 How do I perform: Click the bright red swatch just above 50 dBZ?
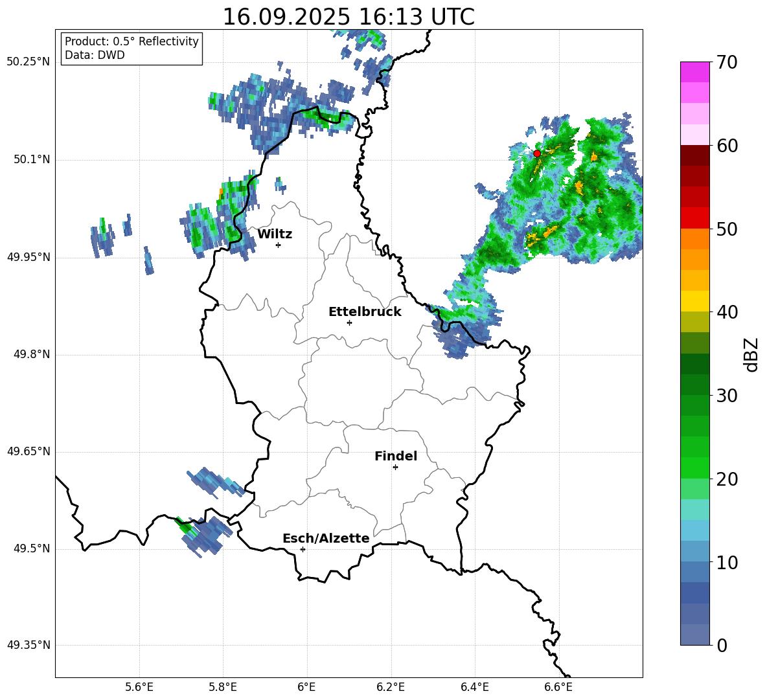[695, 218]
